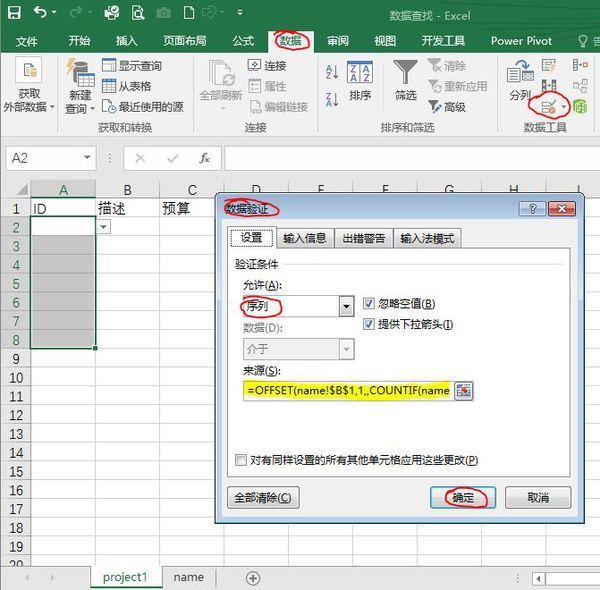Viewport: 600px width, 590px height.
Task: Open the Power Pivot tab
Action: 521,41
